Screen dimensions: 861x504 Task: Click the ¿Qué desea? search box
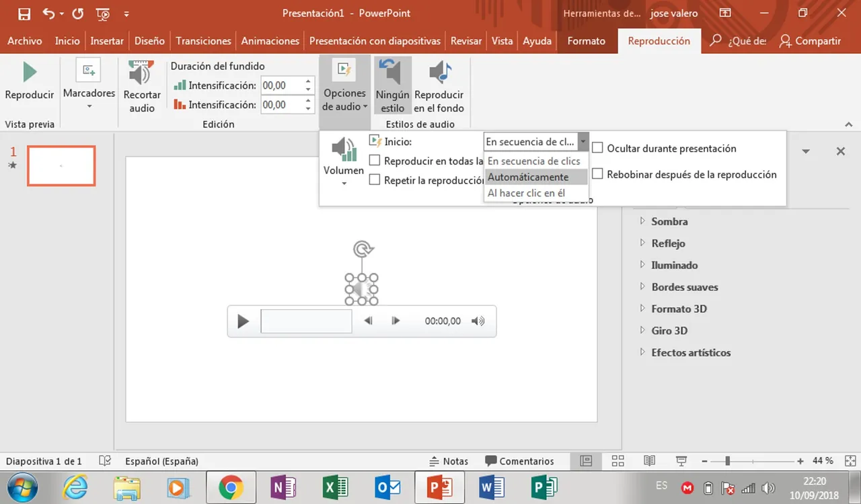click(x=739, y=41)
